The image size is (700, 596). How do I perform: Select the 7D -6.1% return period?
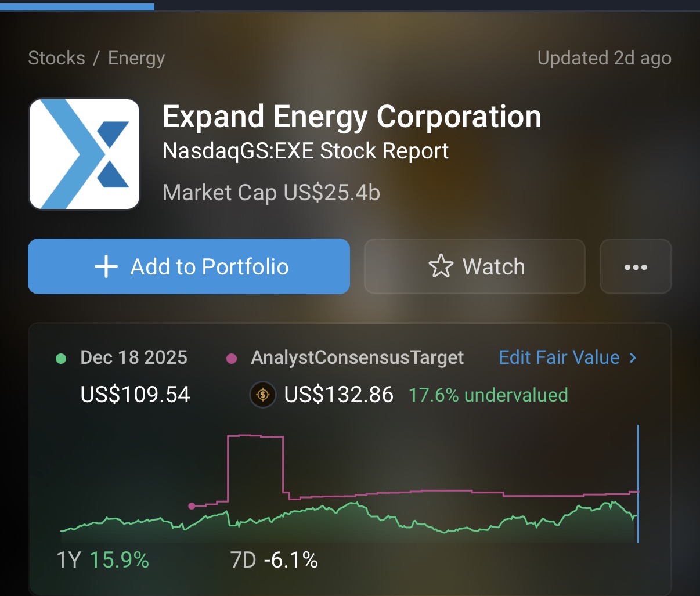[x=274, y=561]
